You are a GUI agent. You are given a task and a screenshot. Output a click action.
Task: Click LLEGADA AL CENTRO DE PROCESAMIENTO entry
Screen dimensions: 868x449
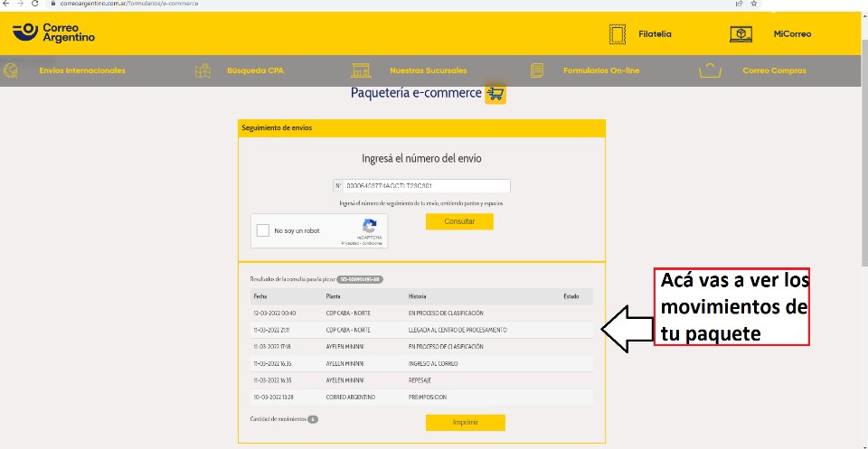click(458, 330)
